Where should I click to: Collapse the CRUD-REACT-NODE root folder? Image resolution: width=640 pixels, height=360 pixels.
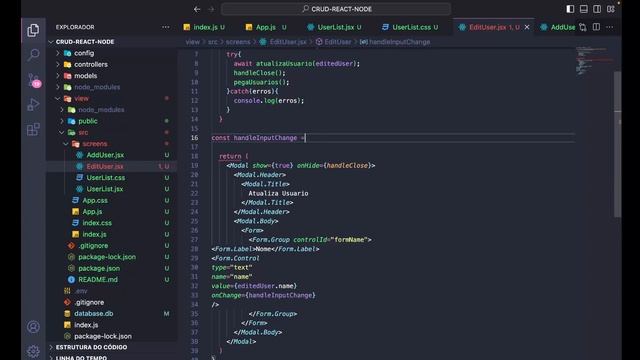(x=85, y=42)
